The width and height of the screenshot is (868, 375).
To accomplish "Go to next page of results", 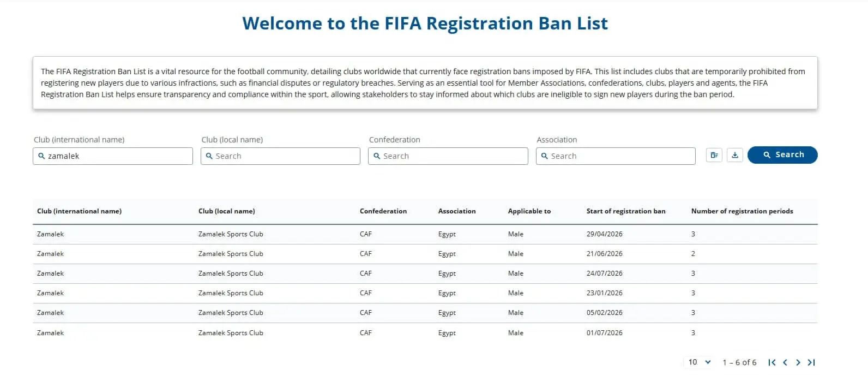I will (798, 362).
